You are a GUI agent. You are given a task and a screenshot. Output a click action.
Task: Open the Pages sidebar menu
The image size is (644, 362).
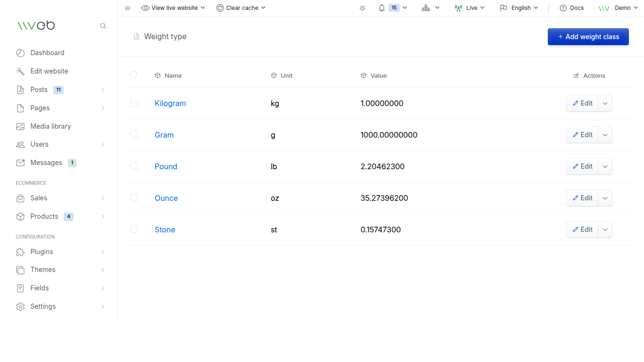pos(60,108)
